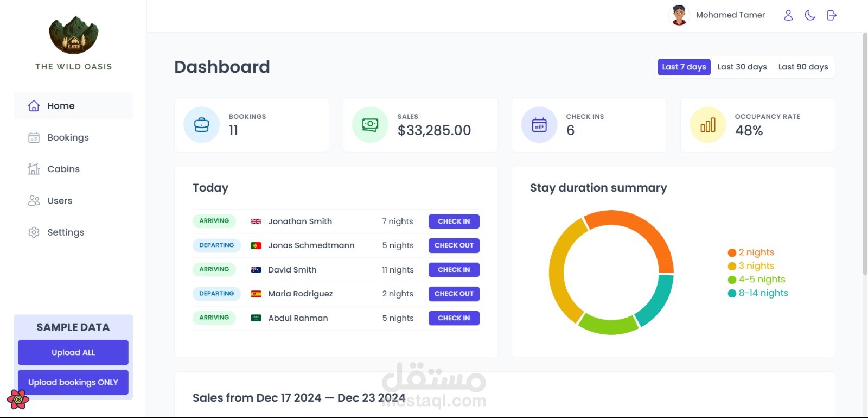The height and width of the screenshot is (418, 868).
Task: Toggle dark mode with the moon icon
Action: click(x=810, y=15)
